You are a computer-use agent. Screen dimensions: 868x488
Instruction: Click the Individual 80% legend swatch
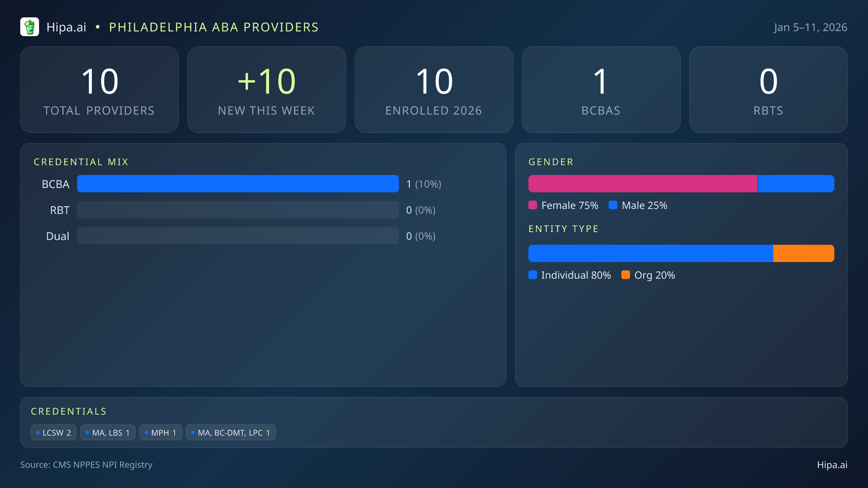[x=532, y=275]
